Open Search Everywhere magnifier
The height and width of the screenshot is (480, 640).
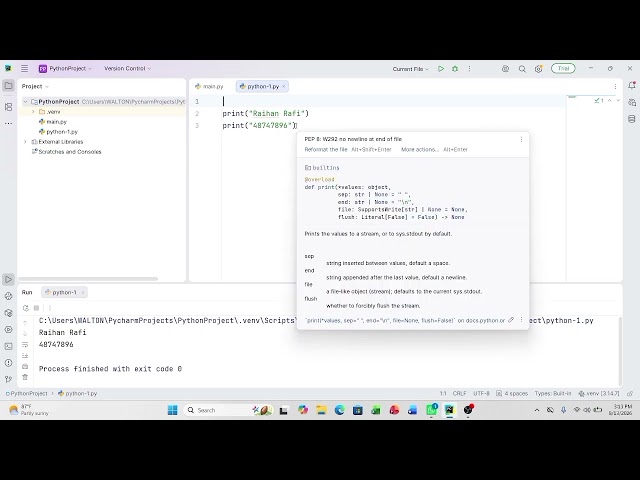coord(522,69)
